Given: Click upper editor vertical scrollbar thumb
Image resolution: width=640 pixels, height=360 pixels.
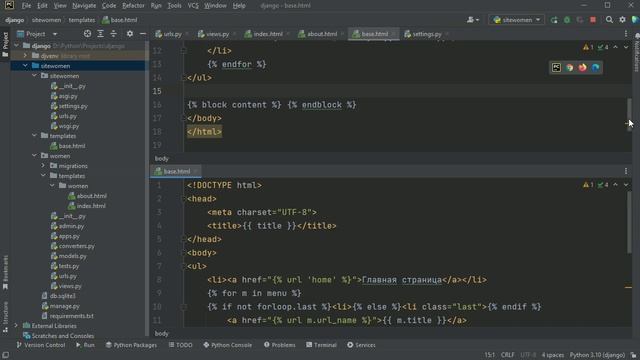Looking at the screenshot, I should [x=629, y=115].
